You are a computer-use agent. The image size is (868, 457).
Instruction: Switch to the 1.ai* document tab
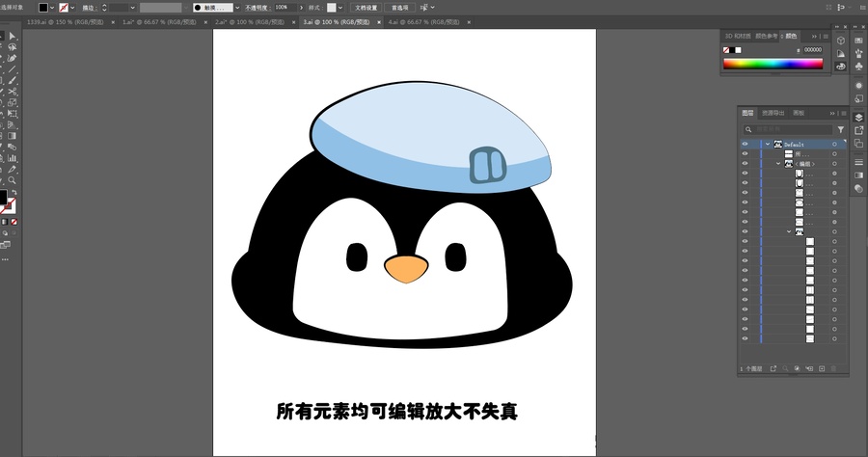coord(159,22)
